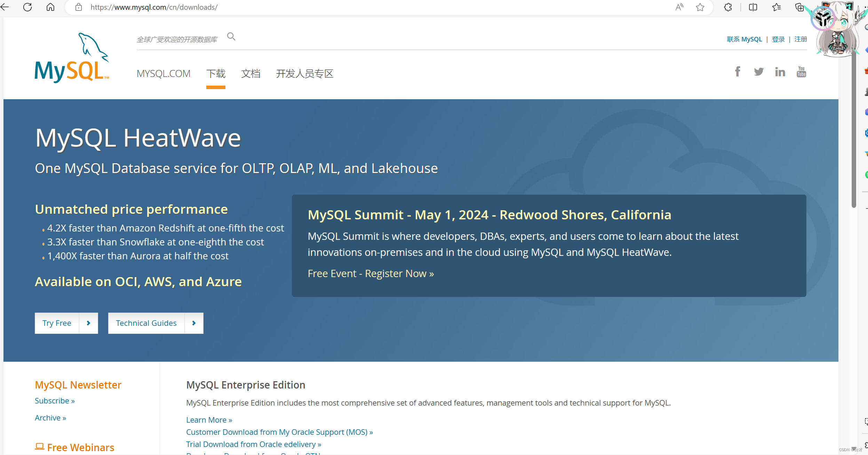
Task: Click 'MySQL Enterprise Edition' heading
Action: pos(246,385)
